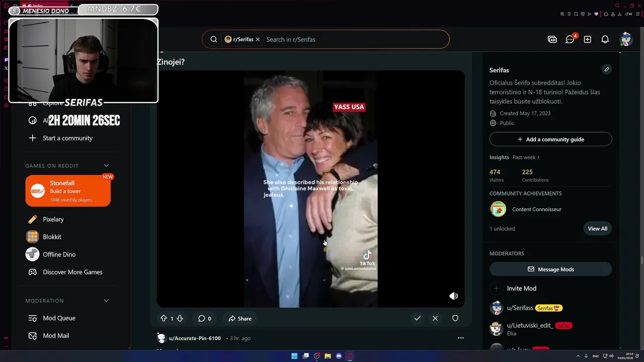Click Start a community
The height and width of the screenshot is (362, 644).
pyautogui.click(x=67, y=138)
